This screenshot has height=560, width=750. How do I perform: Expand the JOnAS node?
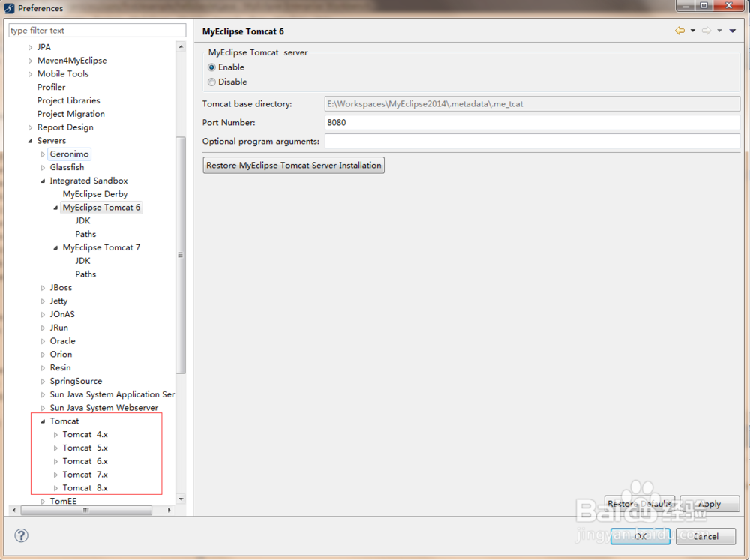43,315
